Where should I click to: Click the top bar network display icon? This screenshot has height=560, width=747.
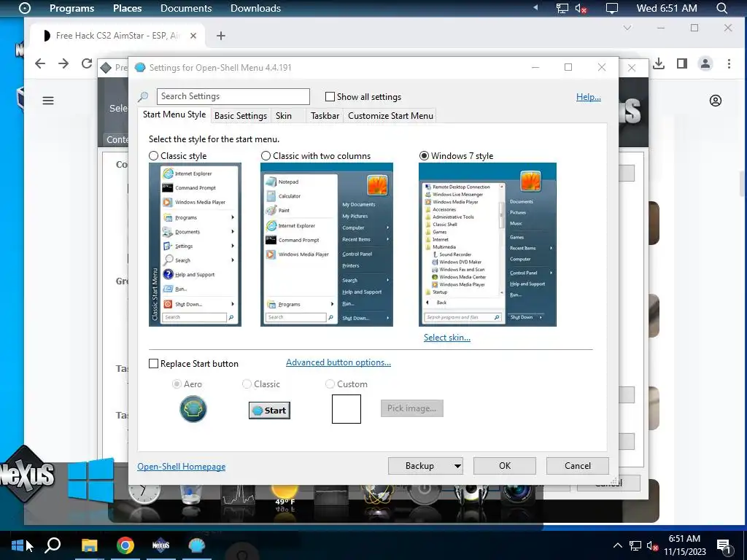[562, 8]
